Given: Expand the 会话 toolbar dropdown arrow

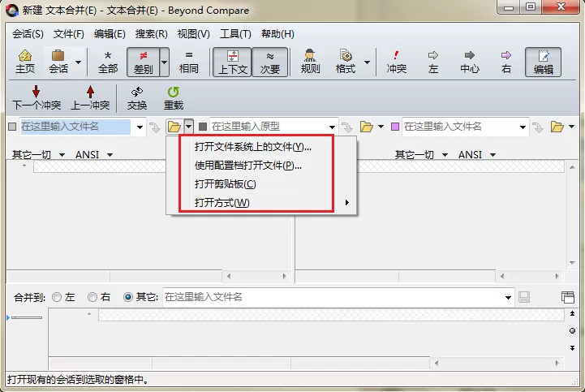Looking at the screenshot, I should point(78,62).
